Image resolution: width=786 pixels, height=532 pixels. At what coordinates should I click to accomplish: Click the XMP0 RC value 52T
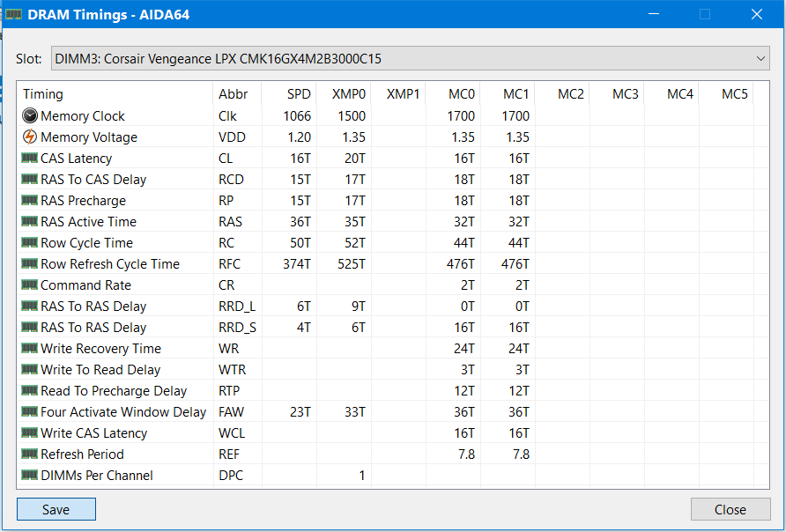tap(355, 243)
